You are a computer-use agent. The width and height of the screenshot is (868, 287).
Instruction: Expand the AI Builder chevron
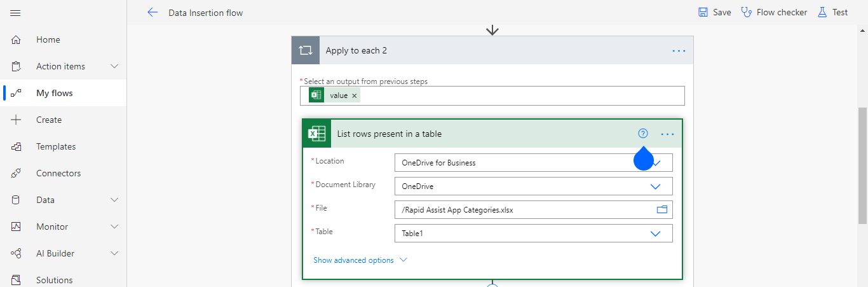(x=114, y=253)
